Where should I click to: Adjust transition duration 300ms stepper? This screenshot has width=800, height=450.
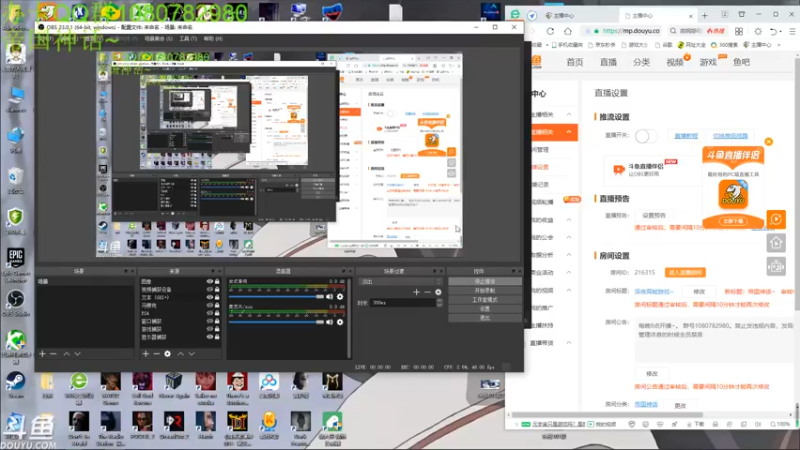click(439, 303)
